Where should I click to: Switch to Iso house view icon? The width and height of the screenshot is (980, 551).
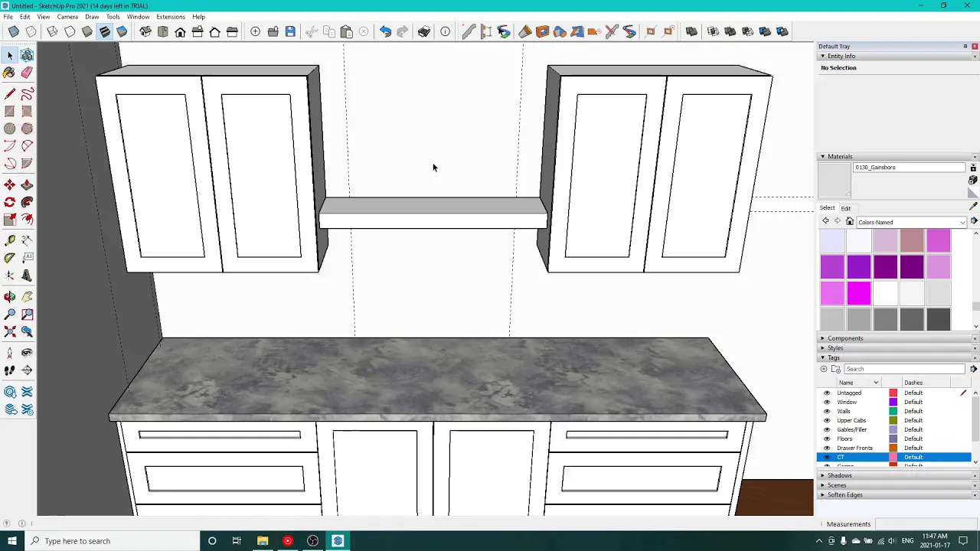[x=145, y=31]
